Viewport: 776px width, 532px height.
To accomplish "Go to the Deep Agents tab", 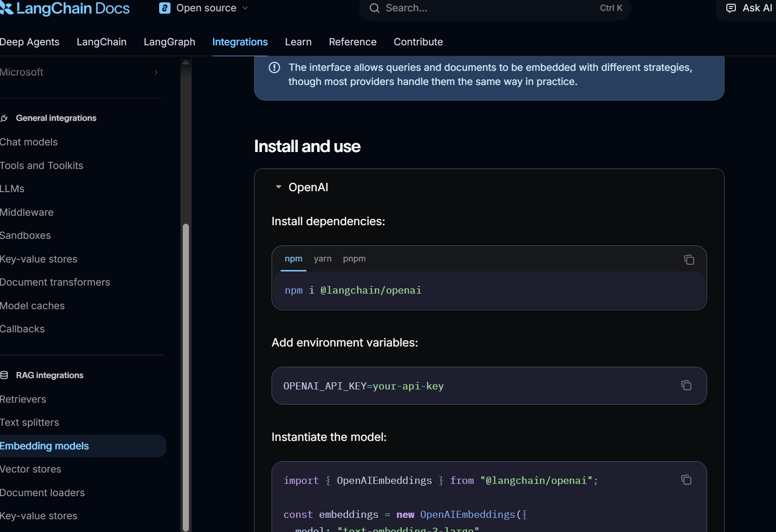I will point(30,42).
